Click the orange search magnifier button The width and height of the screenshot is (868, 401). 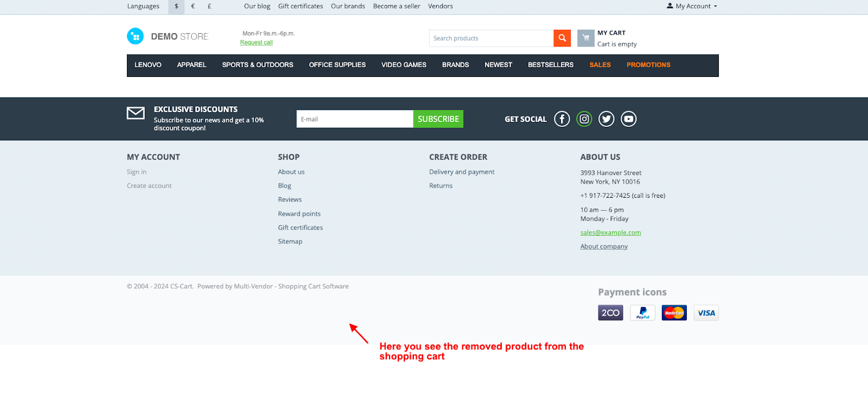(562, 38)
